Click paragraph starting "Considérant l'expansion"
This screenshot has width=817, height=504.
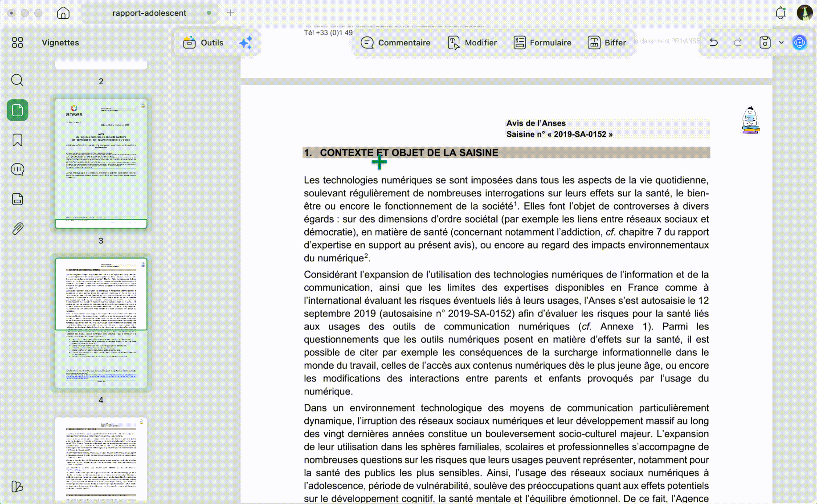click(506, 333)
